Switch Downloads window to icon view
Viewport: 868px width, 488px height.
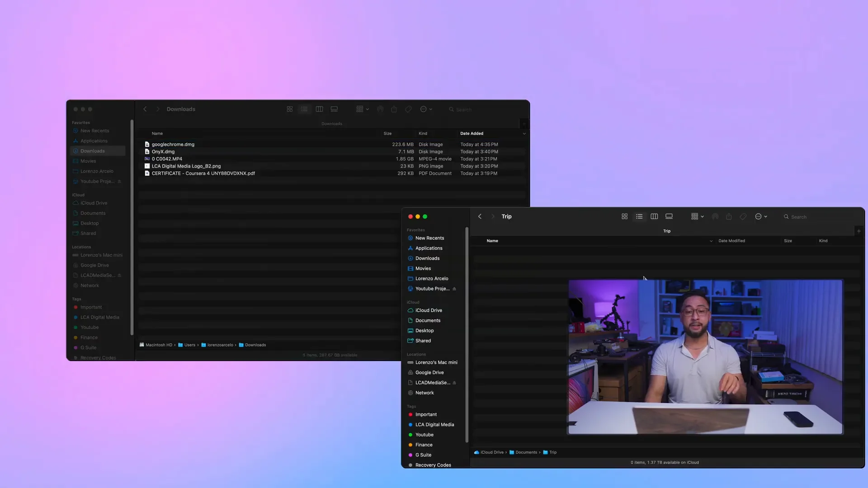tap(290, 109)
